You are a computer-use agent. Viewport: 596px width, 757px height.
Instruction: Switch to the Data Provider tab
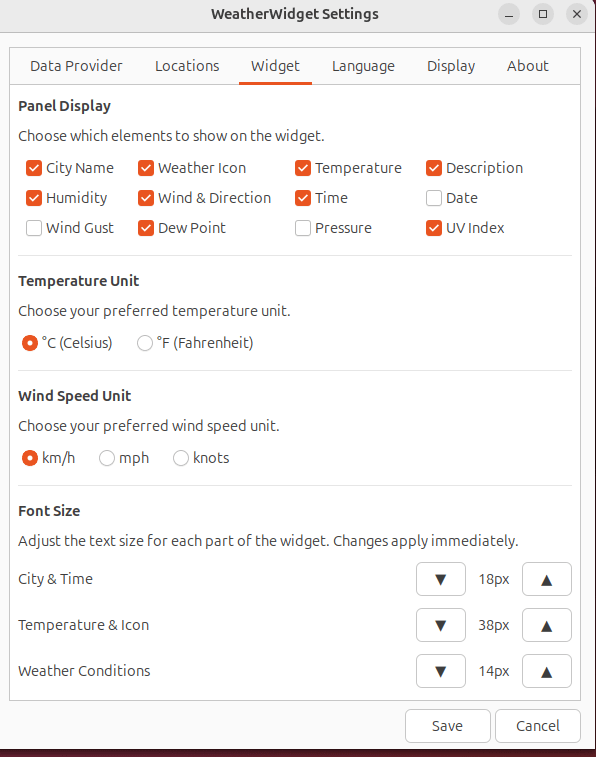[x=76, y=66]
